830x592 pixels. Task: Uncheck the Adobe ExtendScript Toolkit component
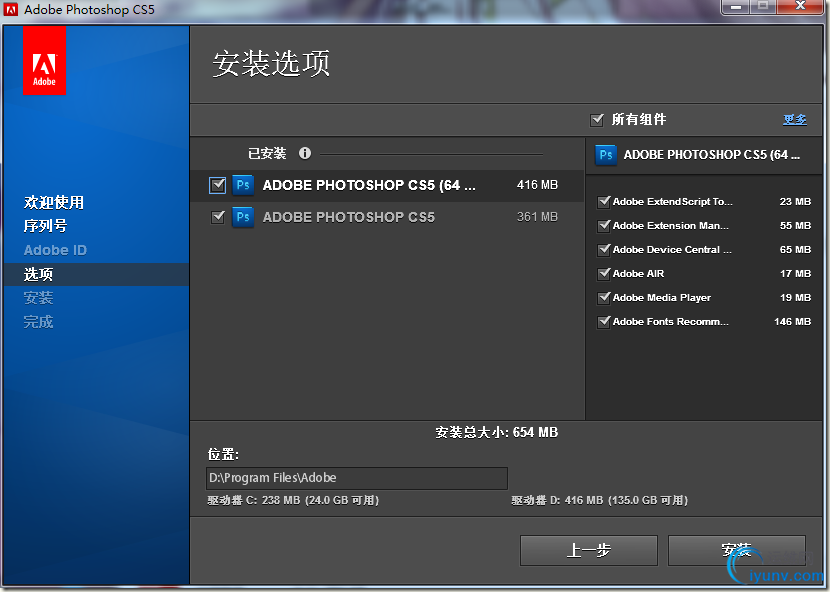point(603,202)
